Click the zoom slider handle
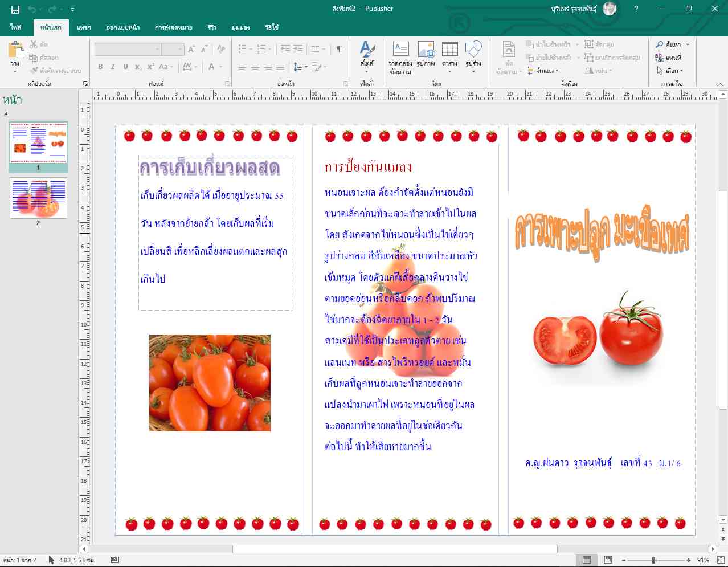The height and width of the screenshot is (567, 728). (x=653, y=560)
